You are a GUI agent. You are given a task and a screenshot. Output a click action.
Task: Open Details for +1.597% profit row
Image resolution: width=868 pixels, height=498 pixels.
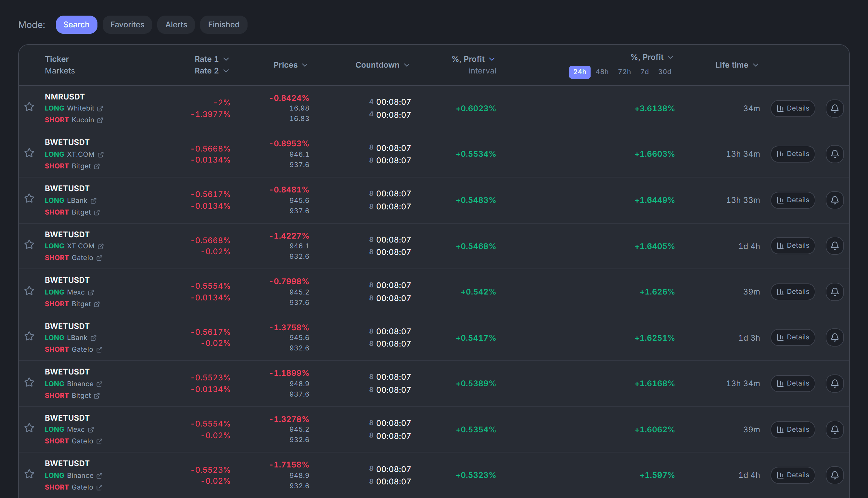click(793, 475)
